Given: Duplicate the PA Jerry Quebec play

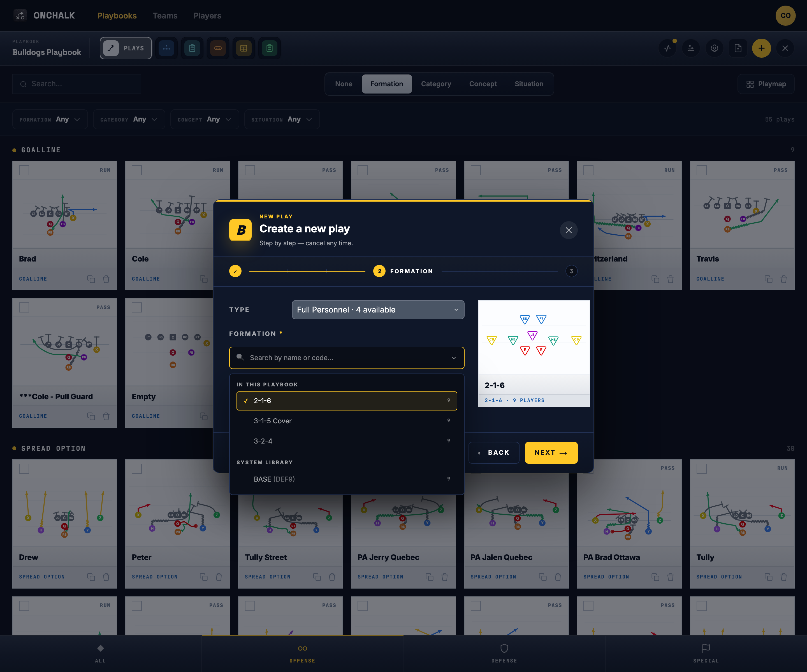Looking at the screenshot, I should click(x=430, y=577).
